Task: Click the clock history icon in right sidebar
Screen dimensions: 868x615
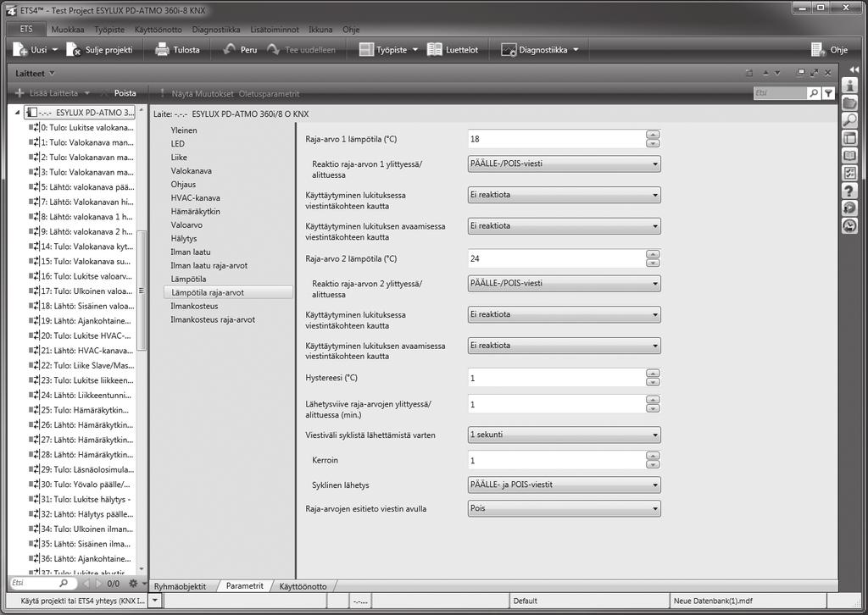Action: tap(849, 225)
